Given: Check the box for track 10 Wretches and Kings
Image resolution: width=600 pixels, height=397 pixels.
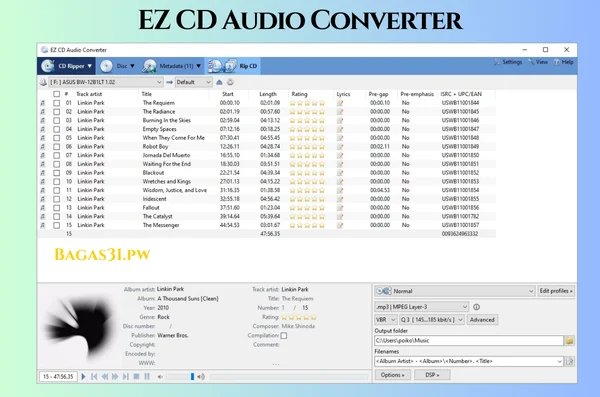Looking at the screenshot, I should pyautogui.click(x=57, y=181).
